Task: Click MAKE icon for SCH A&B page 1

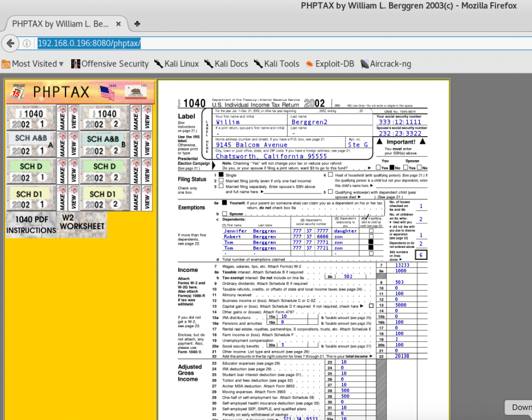Action: pyautogui.click(x=62, y=145)
